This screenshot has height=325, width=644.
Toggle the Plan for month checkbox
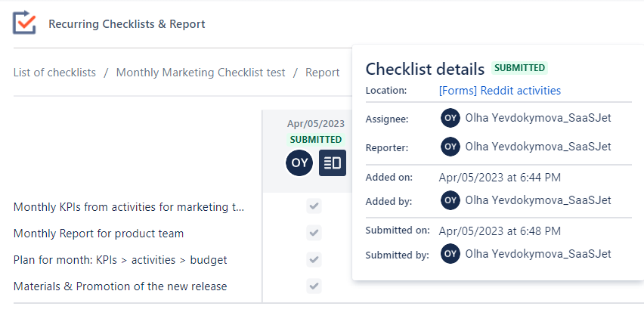point(314,259)
